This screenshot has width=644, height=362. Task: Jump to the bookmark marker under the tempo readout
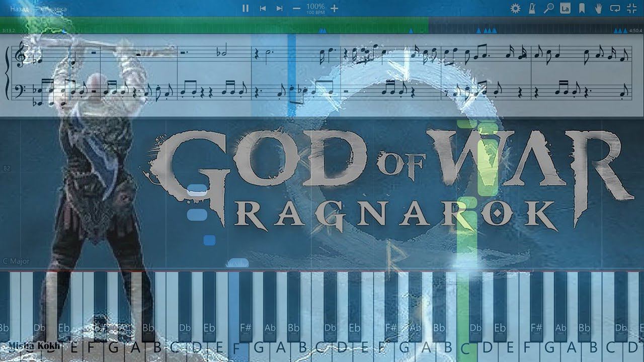(323, 31)
